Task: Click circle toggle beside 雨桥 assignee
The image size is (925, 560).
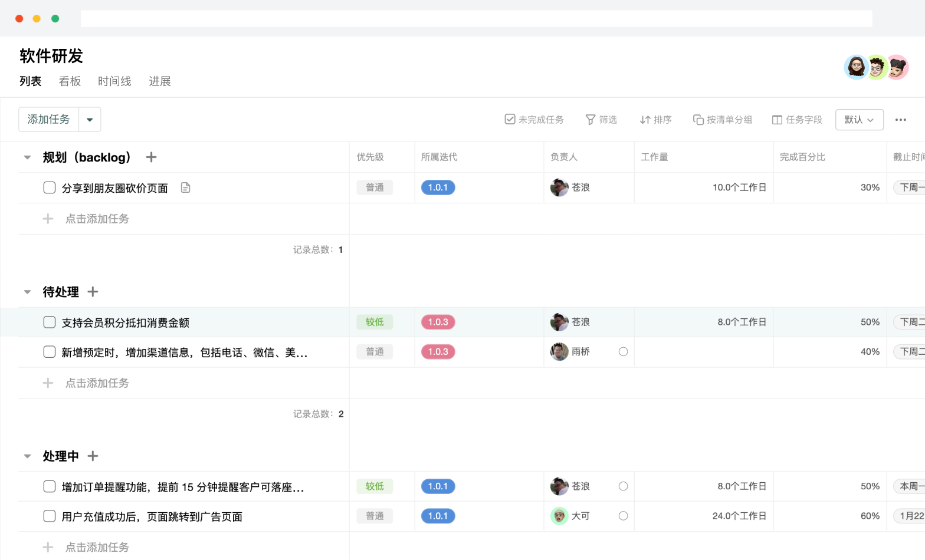Action: point(623,352)
